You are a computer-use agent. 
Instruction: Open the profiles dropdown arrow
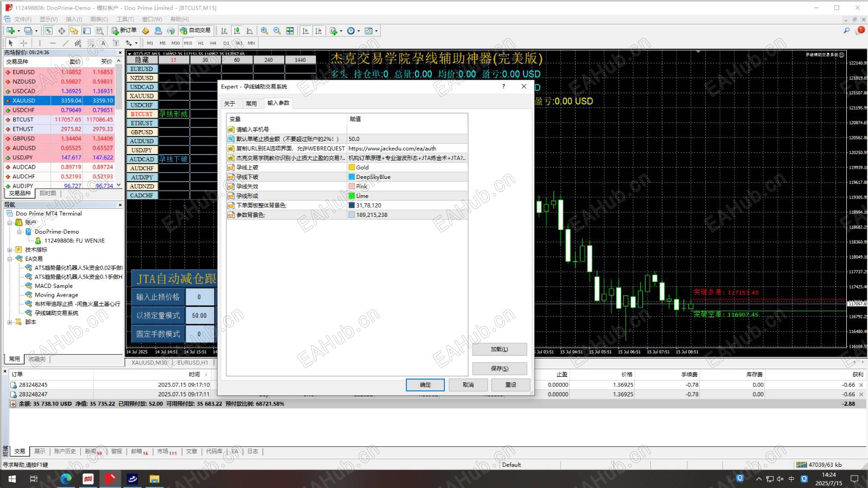click(36, 31)
